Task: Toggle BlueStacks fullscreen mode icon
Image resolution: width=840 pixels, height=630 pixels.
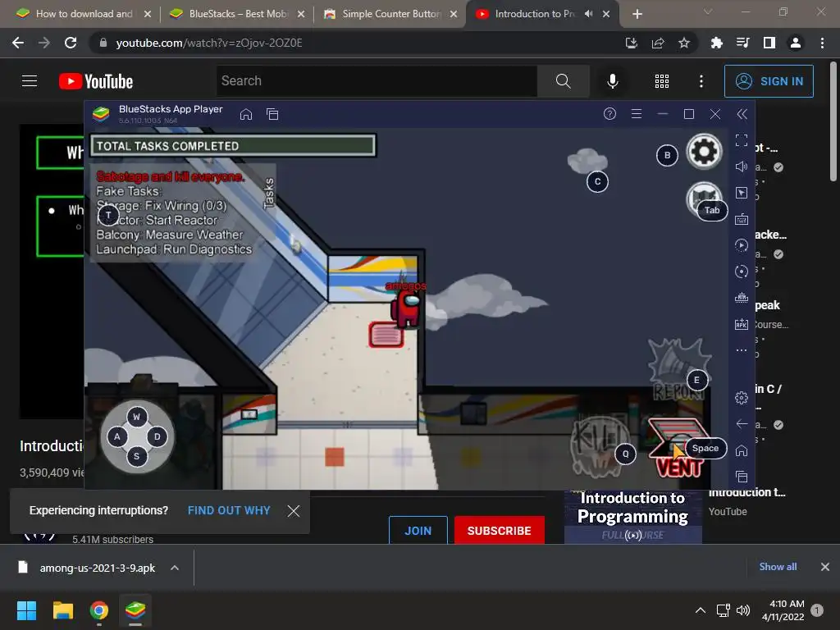Action: 742,140
